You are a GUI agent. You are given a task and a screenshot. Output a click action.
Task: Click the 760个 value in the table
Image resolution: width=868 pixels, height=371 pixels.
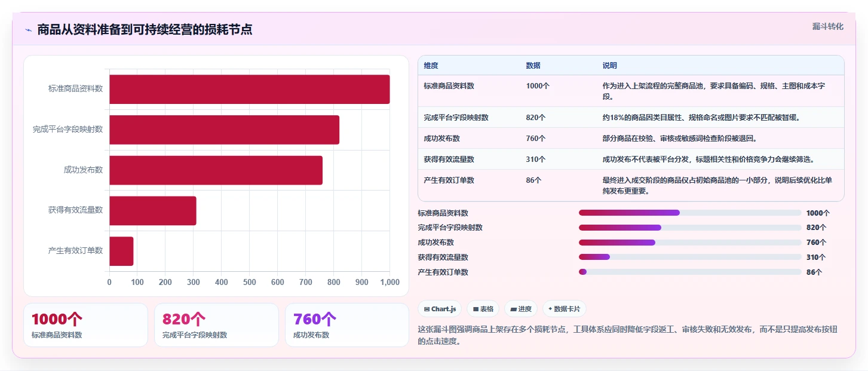536,139
